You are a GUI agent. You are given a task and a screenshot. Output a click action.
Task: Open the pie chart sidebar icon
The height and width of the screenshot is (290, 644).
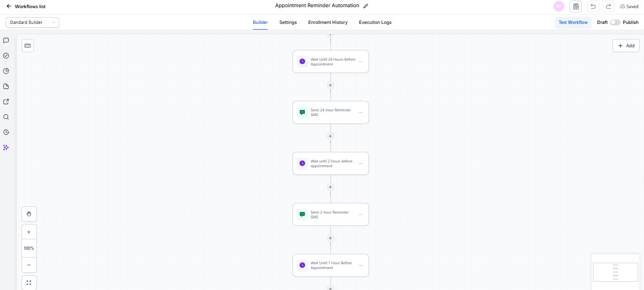point(6,71)
